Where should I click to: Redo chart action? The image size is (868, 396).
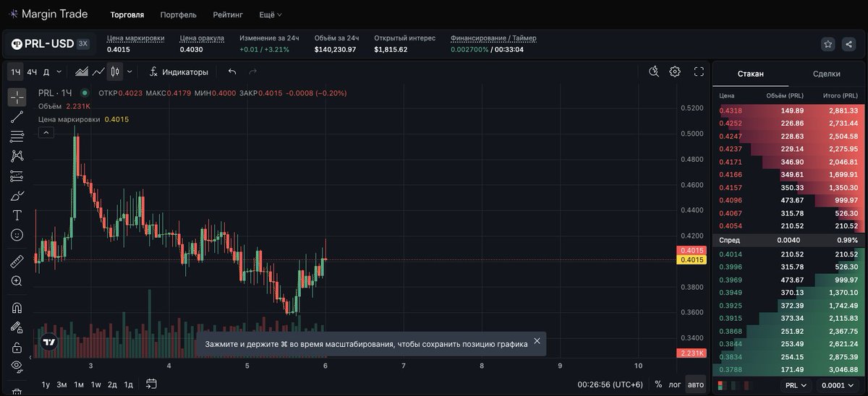pyautogui.click(x=252, y=72)
